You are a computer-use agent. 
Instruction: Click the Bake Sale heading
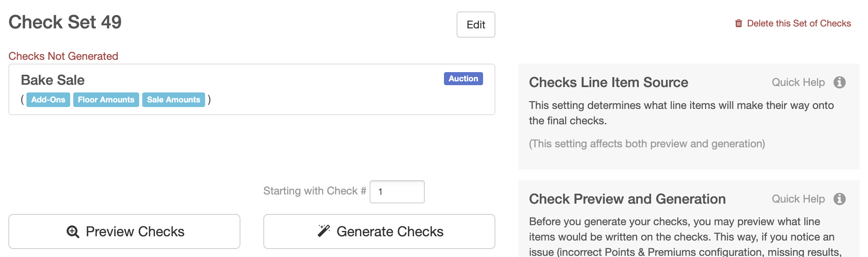[x=53, y=80]
